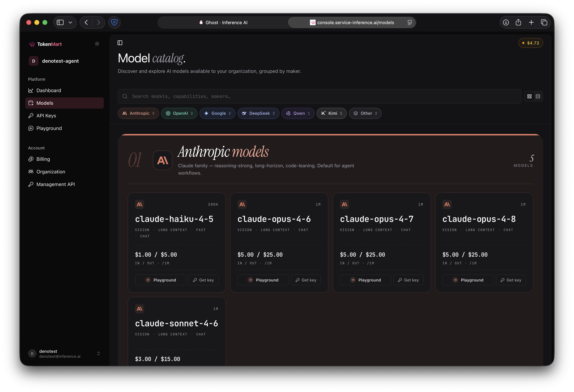Screen dimensions: 574x392
Task: Show Safari downloads
Action: pyautogui.click(x=506, y=22)
